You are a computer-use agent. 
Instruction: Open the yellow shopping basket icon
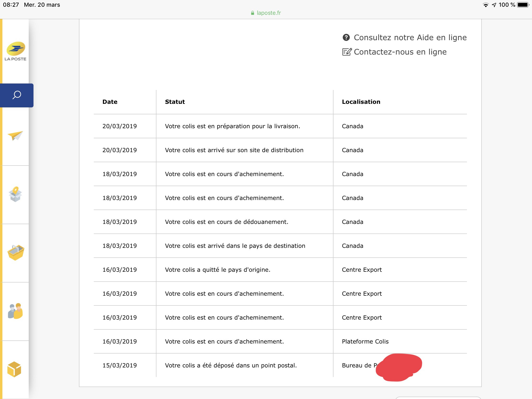16,253
